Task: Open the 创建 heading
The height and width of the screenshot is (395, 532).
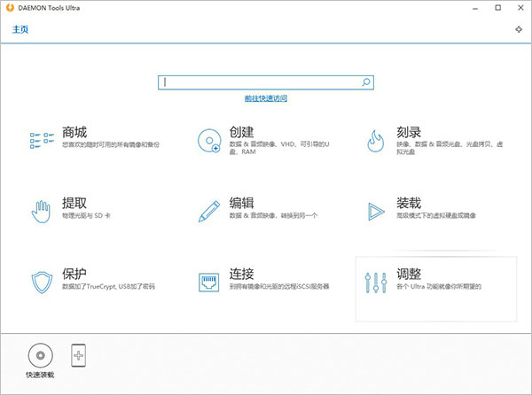Action: (x=241, y=132)
